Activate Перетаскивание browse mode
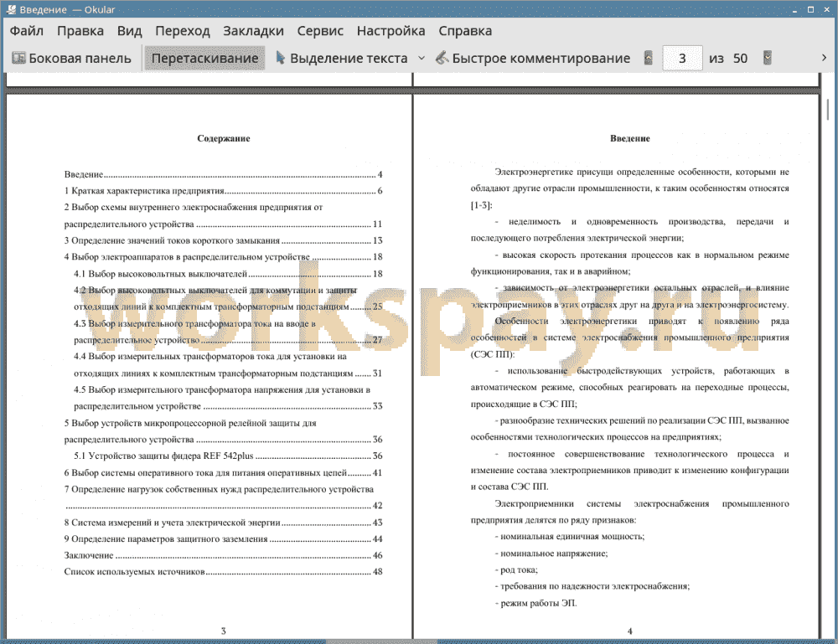The image size is (838, 644). click(x=204, y=59)
